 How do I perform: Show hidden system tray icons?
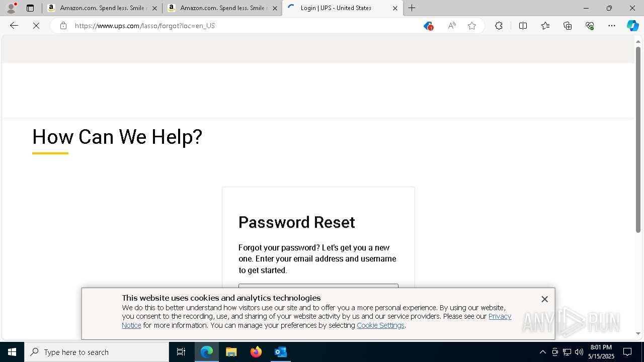tap(542, 352)
